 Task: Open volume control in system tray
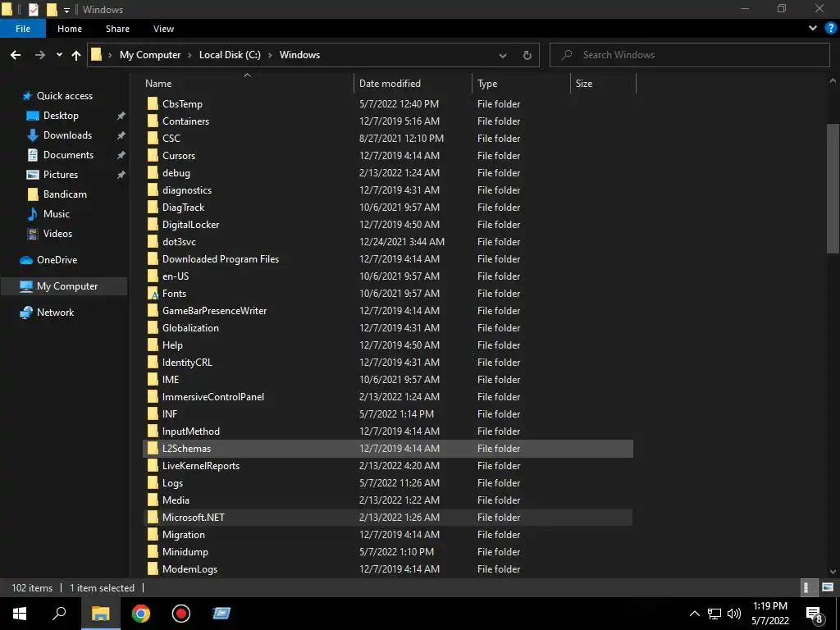tap(734, 614)
